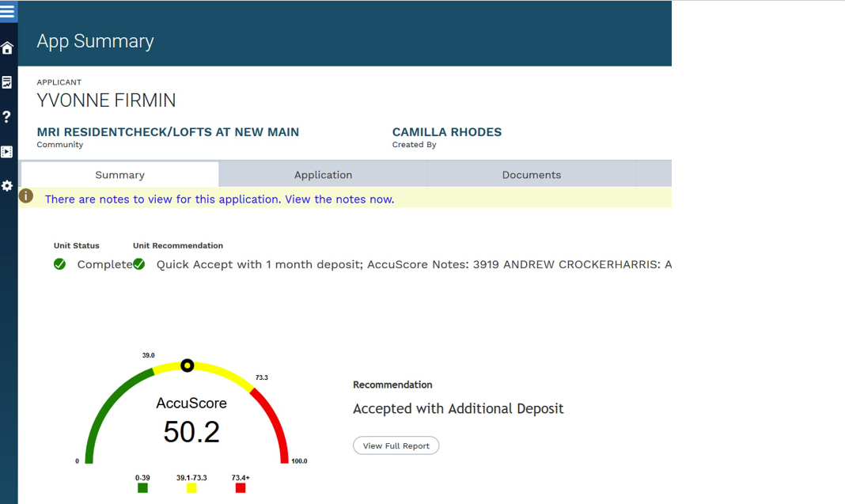Click the Home icon in the sidebar
The image size is (845, 504).
coord(7,47)
